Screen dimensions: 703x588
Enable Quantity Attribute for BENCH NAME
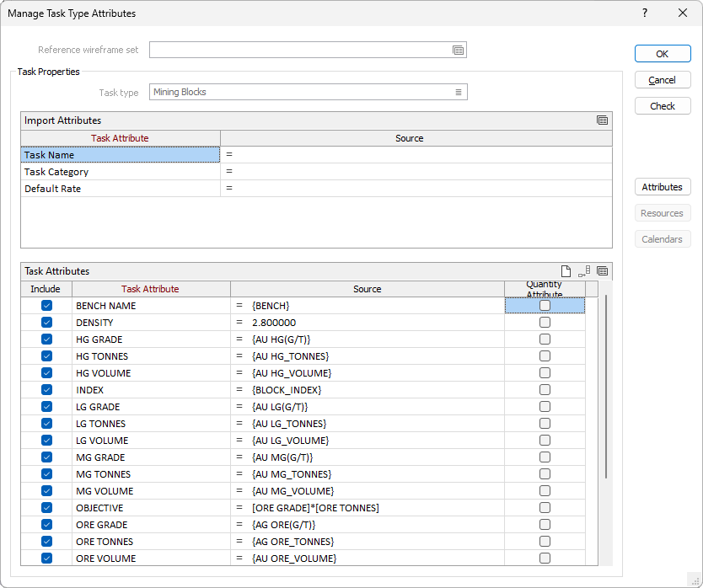coord(545,306)
